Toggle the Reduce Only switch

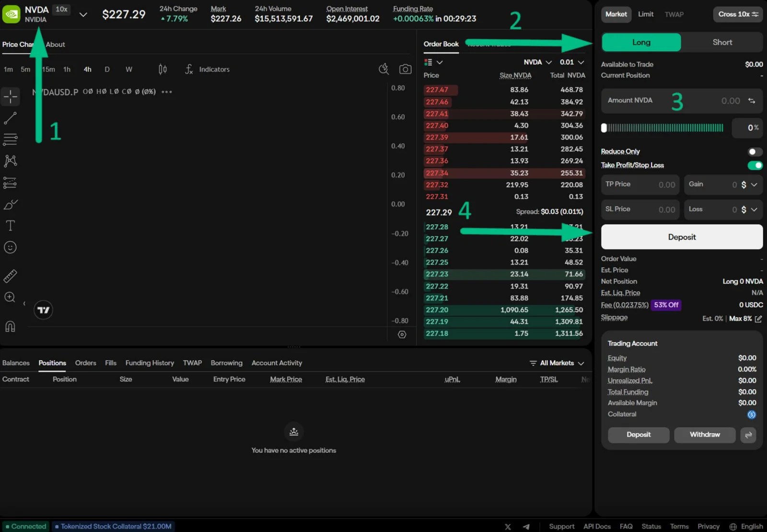[x=755, y=152]
